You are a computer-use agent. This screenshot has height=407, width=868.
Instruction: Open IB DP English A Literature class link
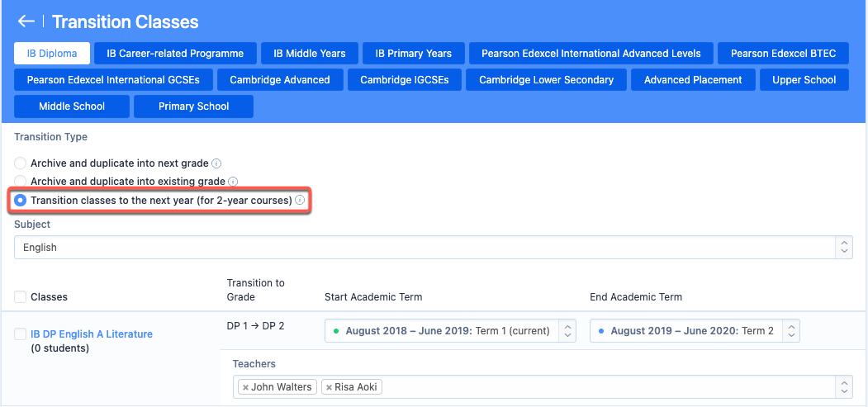[x=92, y=334]
